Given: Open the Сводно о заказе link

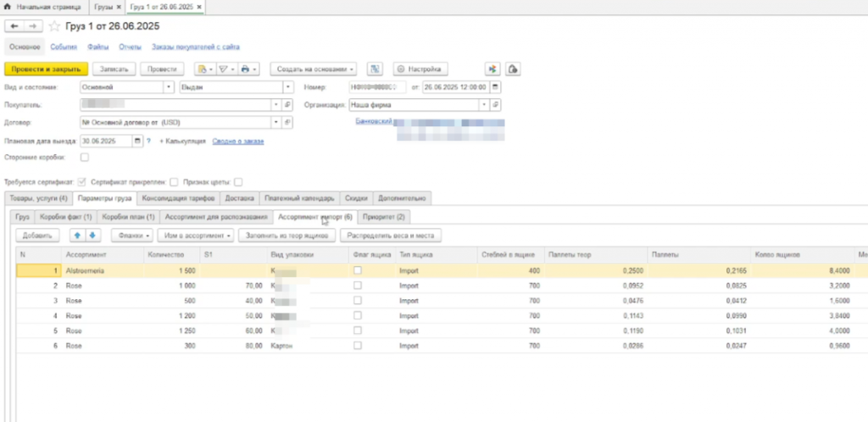Looking at the screenshot, I should coord(237,141).
